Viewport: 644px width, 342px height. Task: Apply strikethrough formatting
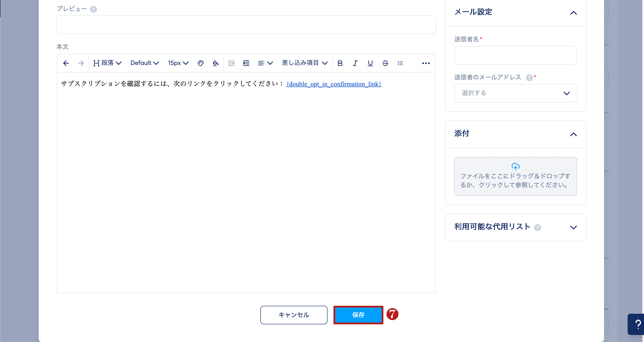(x=385, y=63)
